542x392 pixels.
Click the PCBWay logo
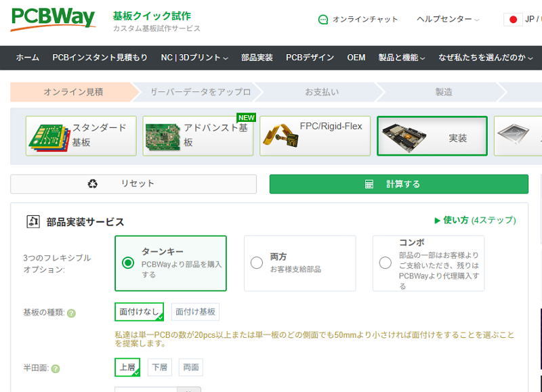point(53,19)
